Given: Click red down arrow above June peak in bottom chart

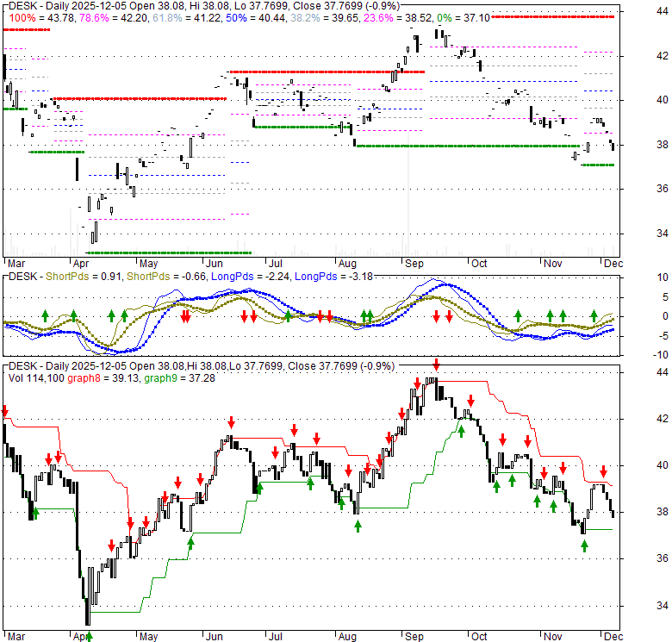Looking at the screenshot, I should [232, 422].
